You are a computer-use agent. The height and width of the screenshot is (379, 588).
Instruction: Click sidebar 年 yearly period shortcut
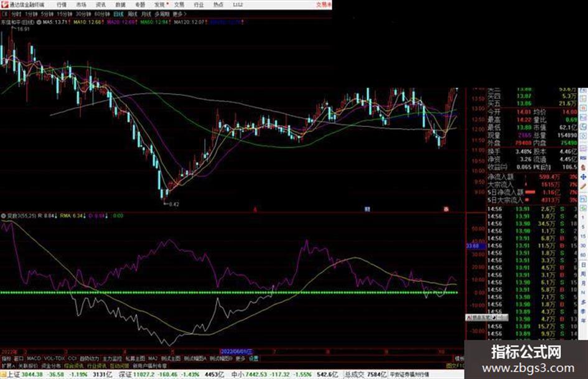[x=583, y=321]
